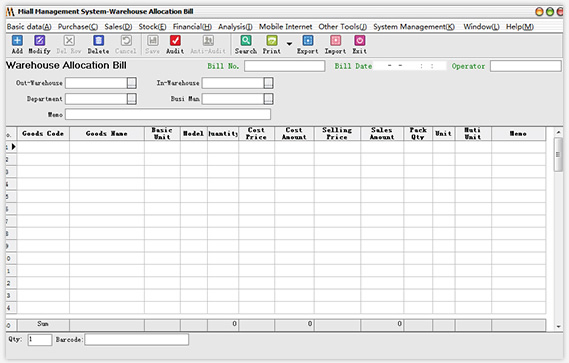
Task: Click the In-Warehouse text field
Action: click(x=233, y=83)
